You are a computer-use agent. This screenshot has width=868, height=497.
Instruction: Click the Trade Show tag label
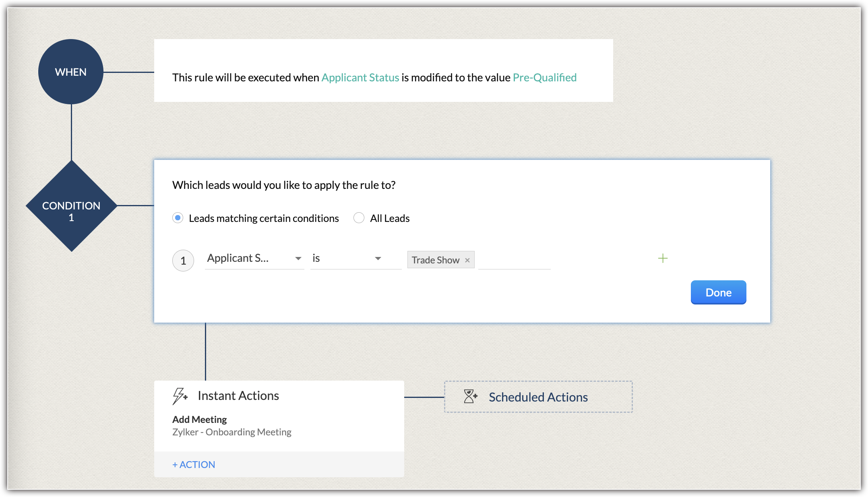click(x=435, y=260)
